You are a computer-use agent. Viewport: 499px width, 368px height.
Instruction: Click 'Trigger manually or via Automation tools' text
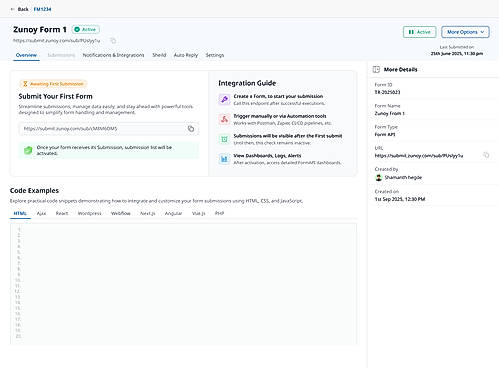pyautogui.click(x=280, y=116)
